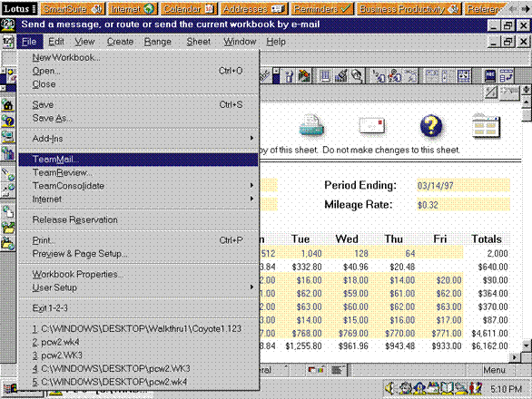Choose Print from the File menu
Screen dimensions: 532x399
coord(138,240)
